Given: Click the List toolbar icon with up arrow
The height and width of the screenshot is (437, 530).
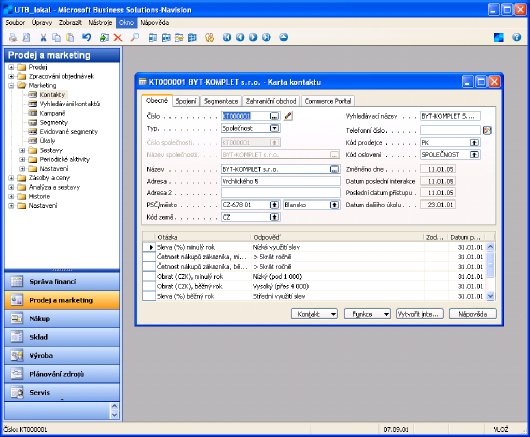Looking at the screenshot, I should pyautogui.click(x=284, y=37).
